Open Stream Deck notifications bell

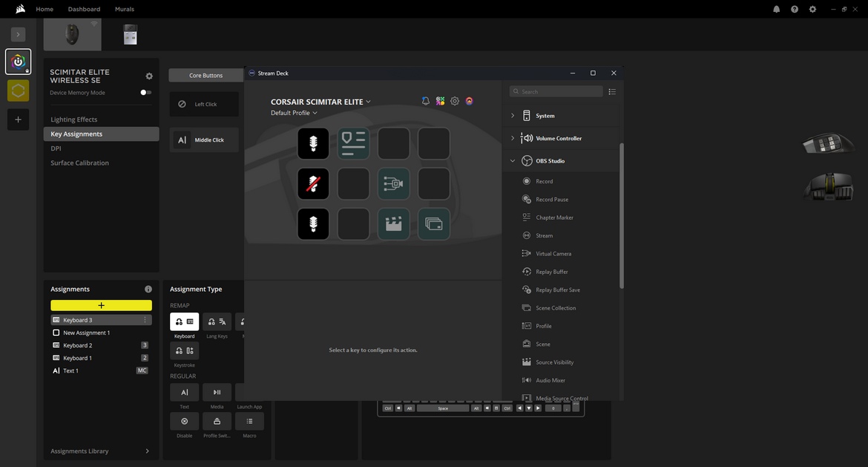click(426, 101)
